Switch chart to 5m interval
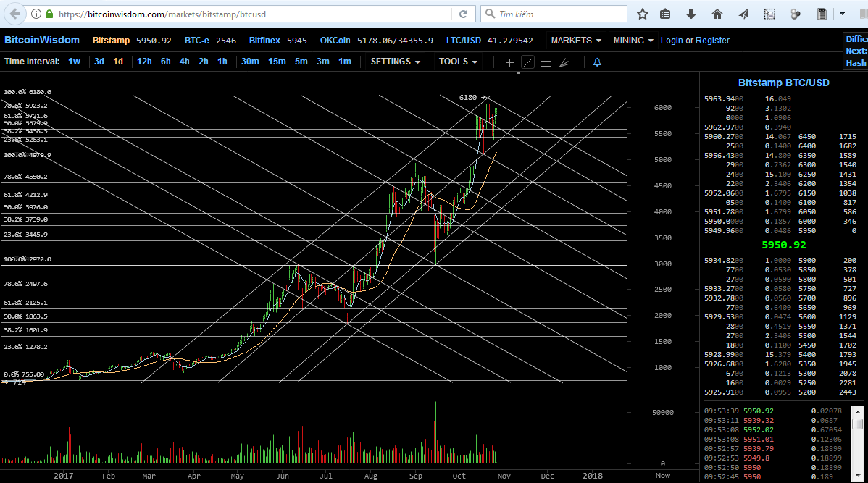Viewport: 868px width, 483px height. (x=301, y=62)
